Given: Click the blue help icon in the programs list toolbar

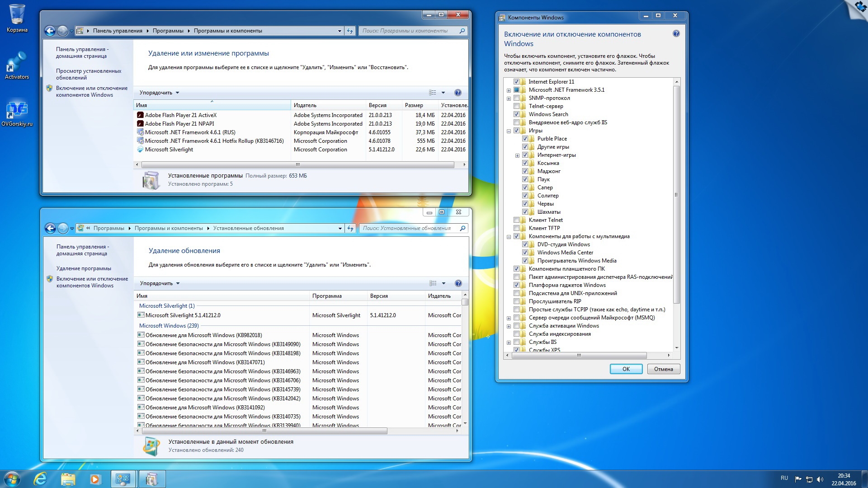Looking at the screenshot, I should click(x=458, y=93).
